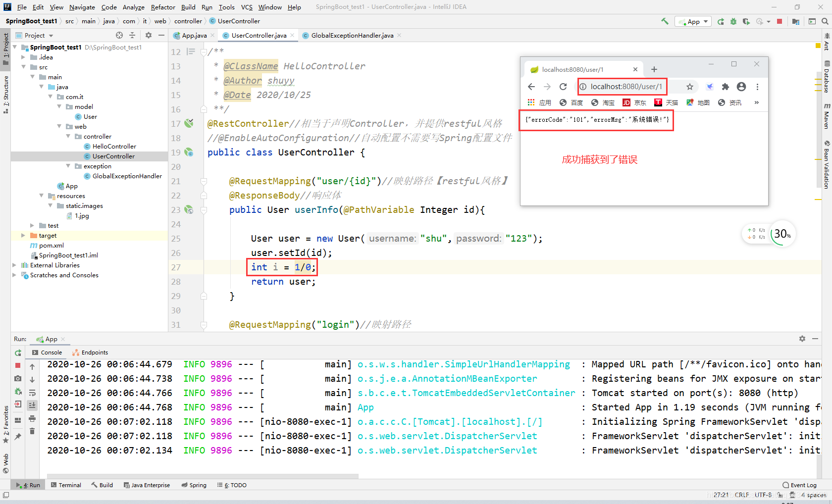Open Search Everywhere magnifier icon
Screen dimensions: 832x504
point(825,21)
